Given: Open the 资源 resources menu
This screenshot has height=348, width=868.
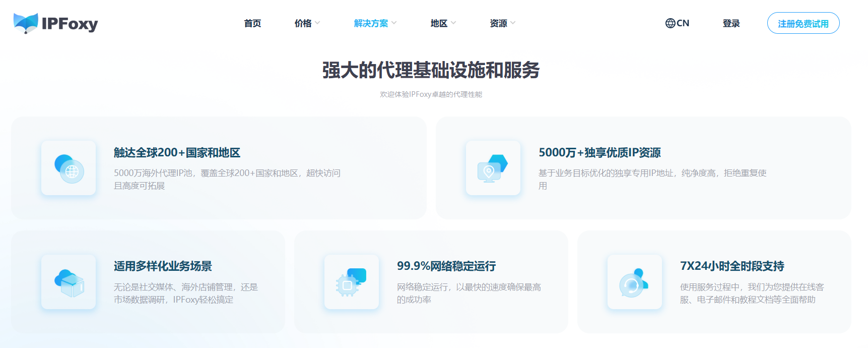Looking at the screenshot, I should pos(499,23).
